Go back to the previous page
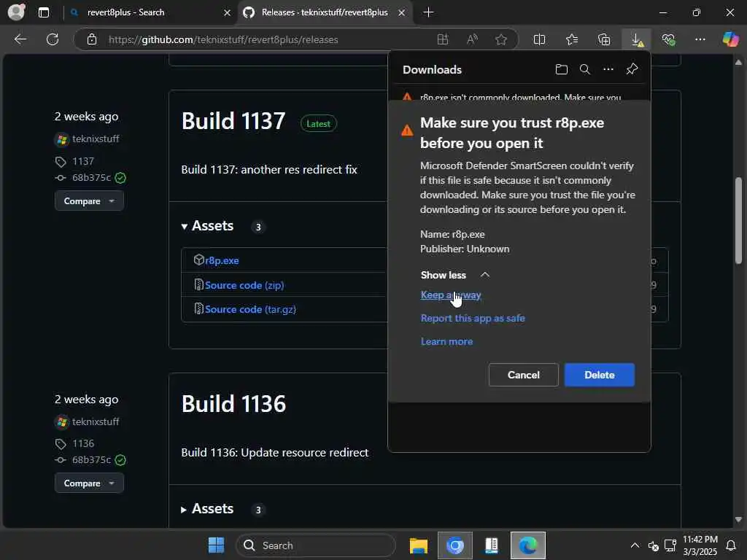The height and width of the screenshot is (560, 747). click(20, 39)
